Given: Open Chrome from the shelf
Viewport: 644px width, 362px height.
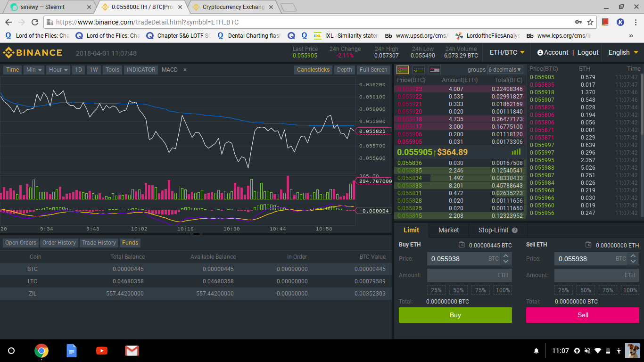Looking at the screenshot, I should pyautogui.click(x=41, y=351).
